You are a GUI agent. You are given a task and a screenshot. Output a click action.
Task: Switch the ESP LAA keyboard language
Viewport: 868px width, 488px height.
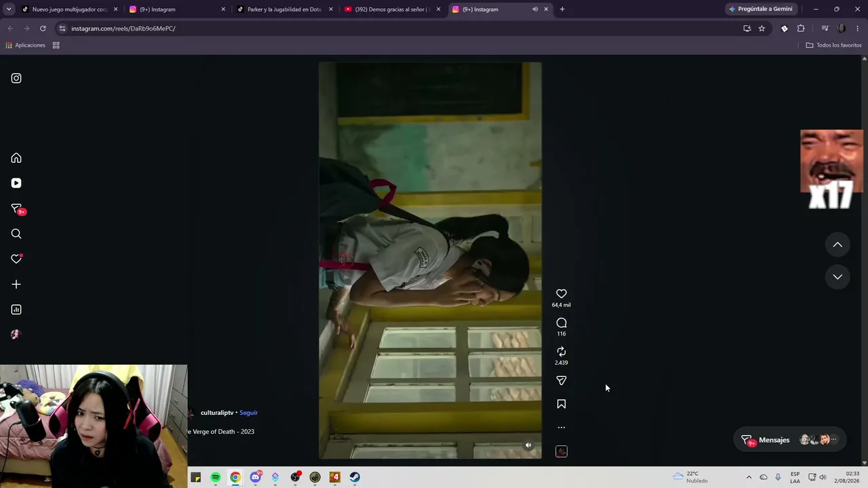point(795,477)
